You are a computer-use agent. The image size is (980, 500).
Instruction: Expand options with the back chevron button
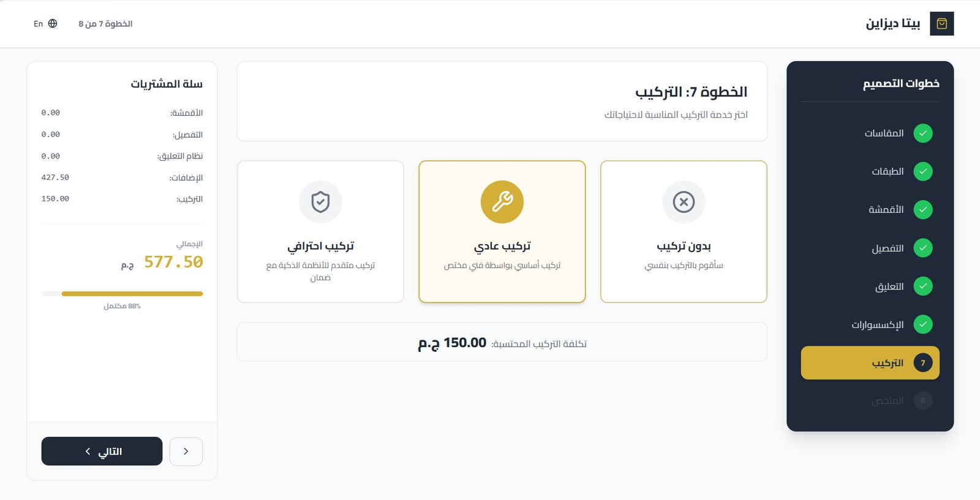pyautogui.click(x=186, y=451)
